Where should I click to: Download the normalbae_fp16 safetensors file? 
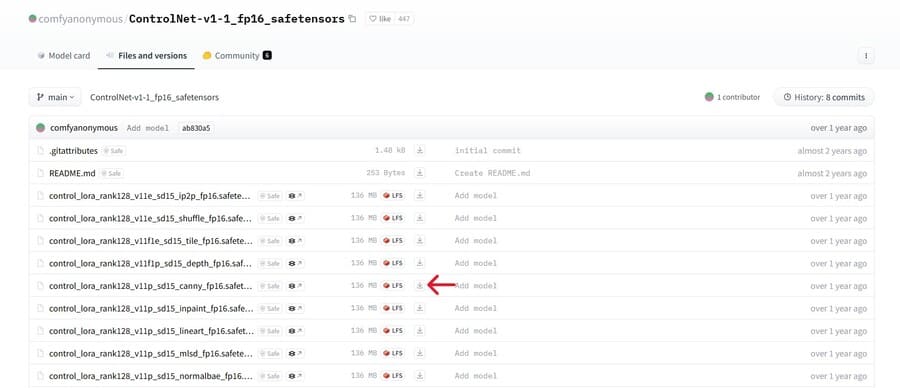tap(420, 376)
